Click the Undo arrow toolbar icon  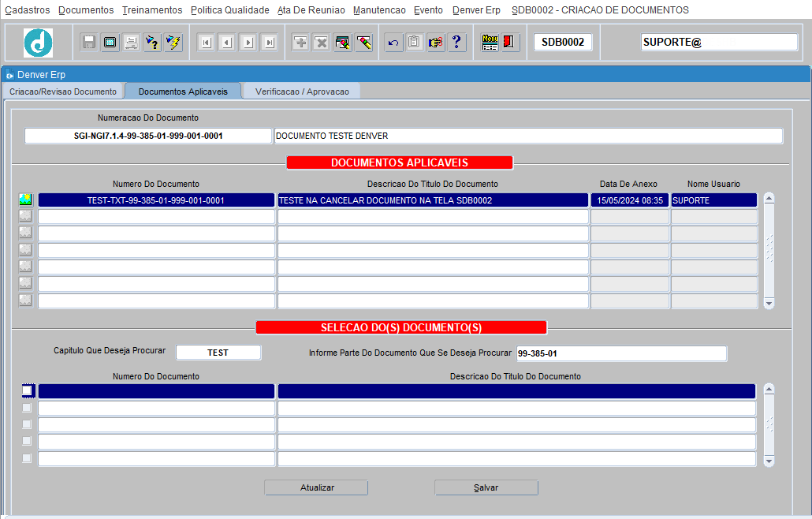(x=393, y=42)
